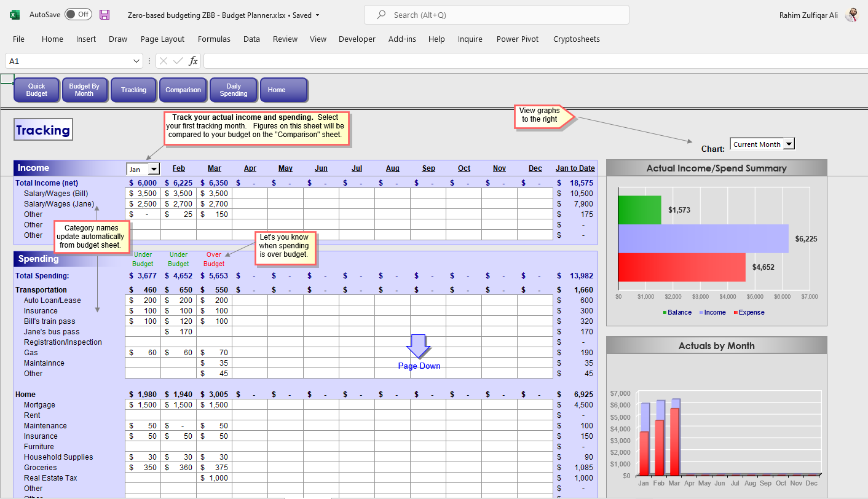Open the file name dropdown arrow

point(317,15)
